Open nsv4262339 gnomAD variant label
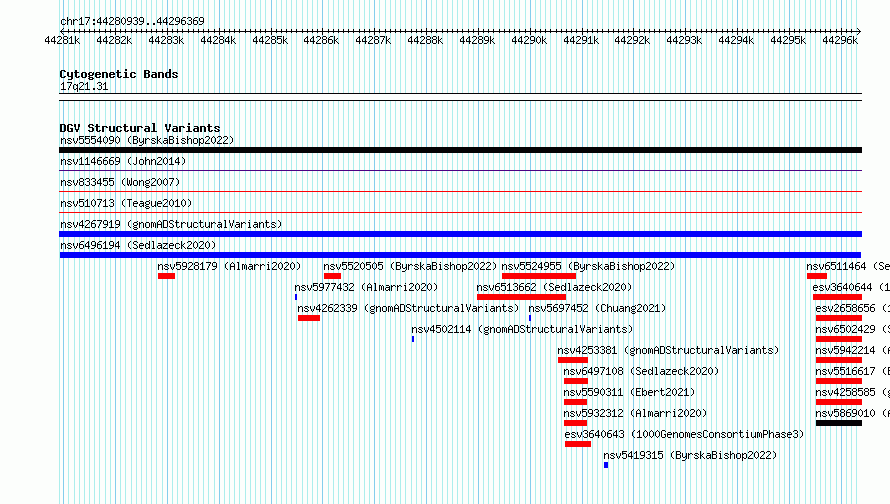 pyautogui.click(x=408, y=308)
